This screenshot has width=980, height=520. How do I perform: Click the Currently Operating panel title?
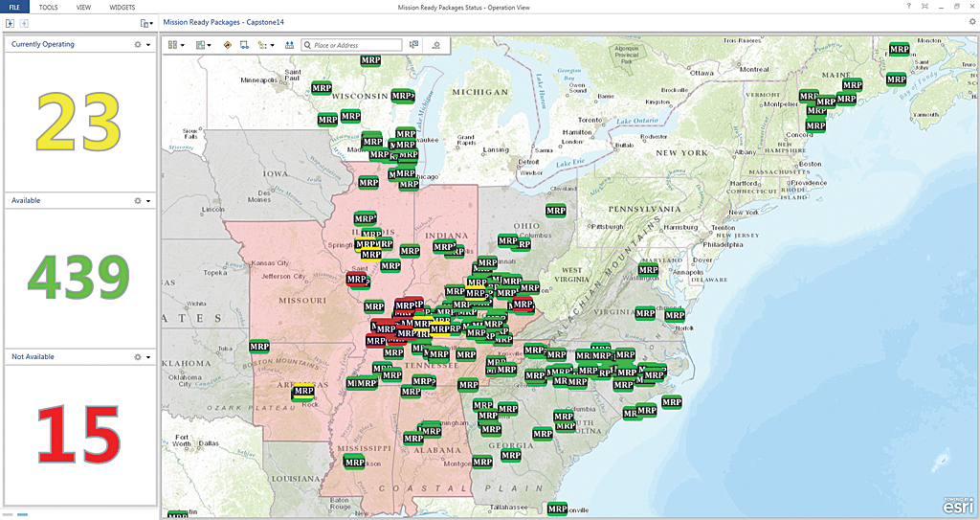click(x=42, y=44)
